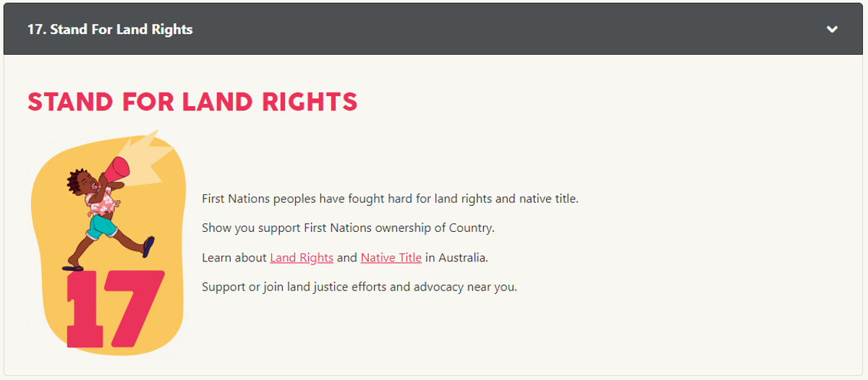The image size is (868, 380).
Task: Click the child's pink floral shirt
Action: click(101, 201)
